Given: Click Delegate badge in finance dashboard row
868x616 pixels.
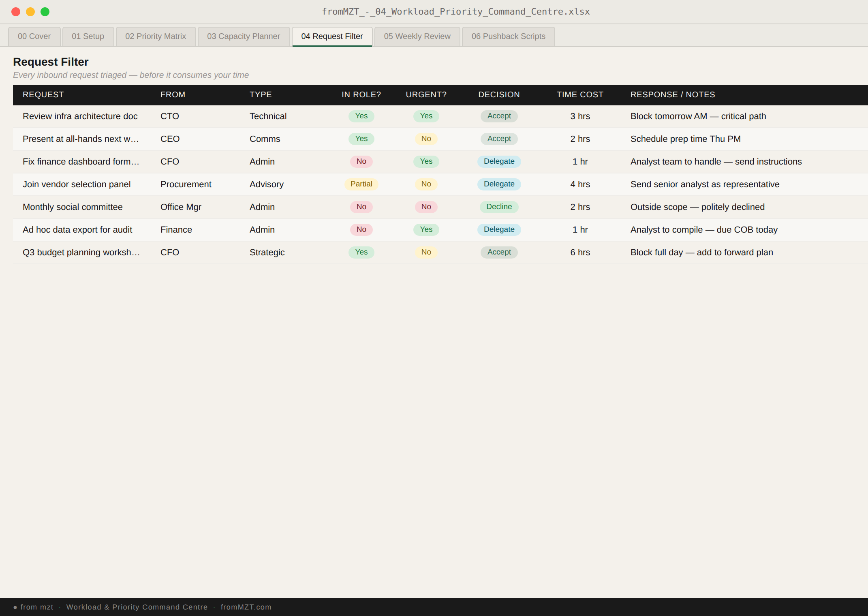Looking at the screenshot, I should (499, 161).
